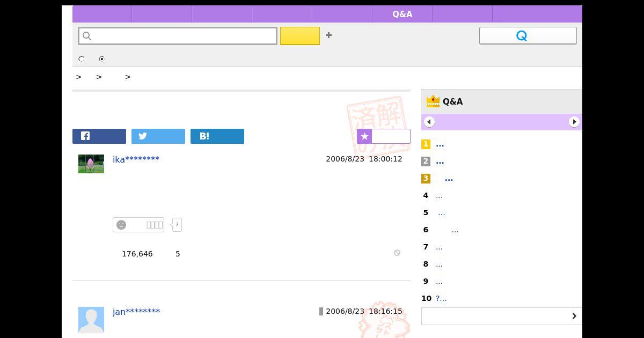The height and width of the screenshot is (338, 644).
Task: Click the search text input field
Action: tap(178, 36)
